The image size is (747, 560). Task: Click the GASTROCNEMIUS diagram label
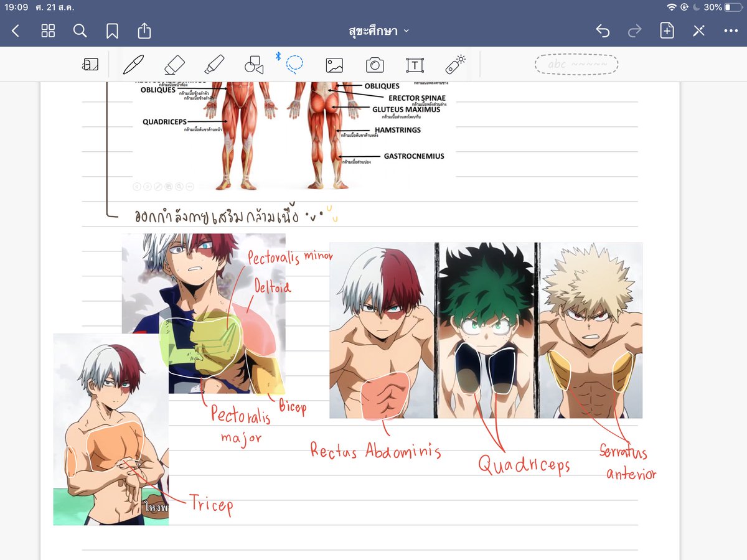tap(414, 156)
